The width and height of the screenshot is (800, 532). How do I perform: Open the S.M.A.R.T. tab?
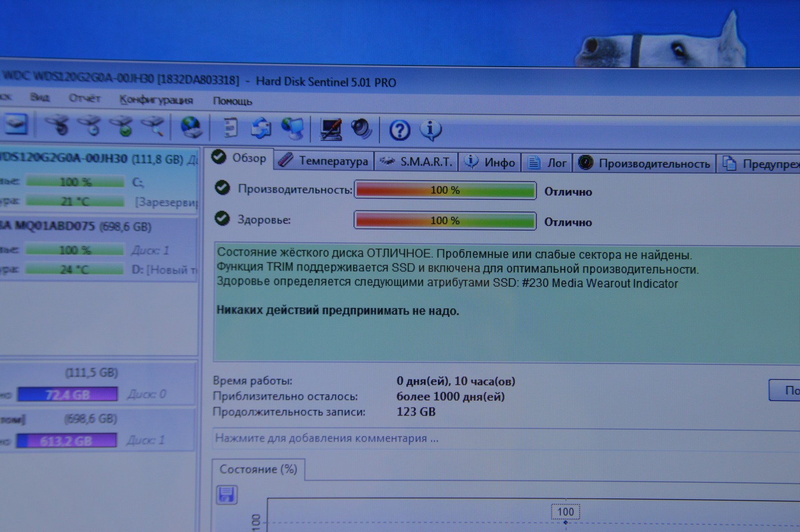tap(416, 162)
